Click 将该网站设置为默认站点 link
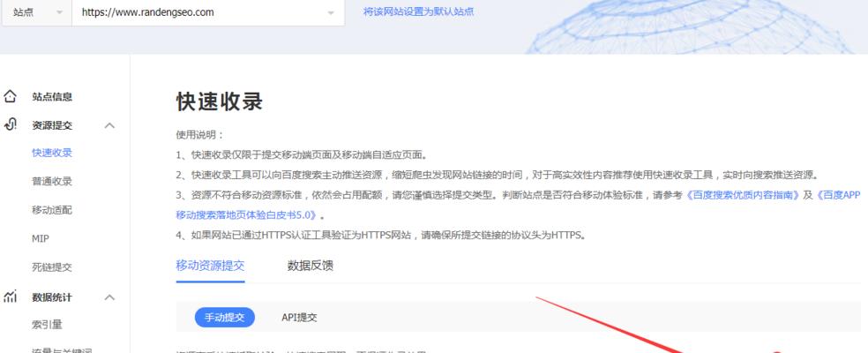 coord(418,12)
